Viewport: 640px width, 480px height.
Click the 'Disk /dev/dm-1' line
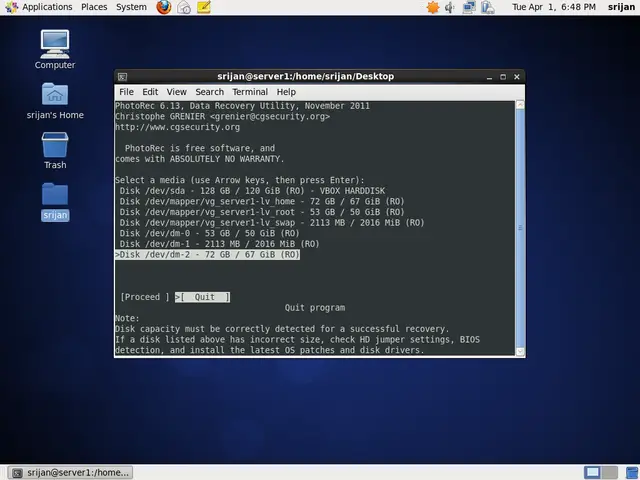pyautogui.click(x=220, y=244)
